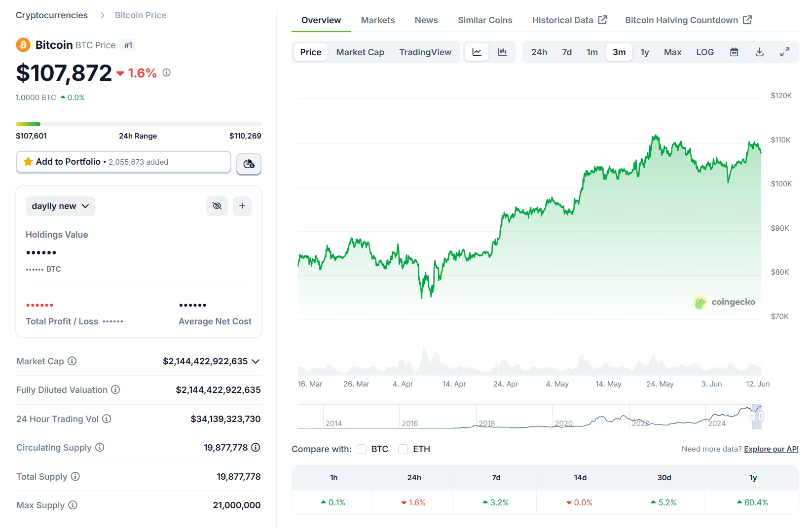The height and width of the screenshot is (528, 812).
Task: Go to Cryptocurrencies breadcrumb
Action: (52, 15)
